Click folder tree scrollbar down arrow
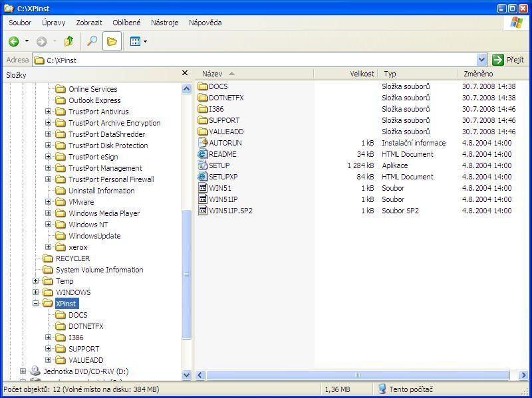This screenshot has width=532, height=398. [x=187, y=375]
